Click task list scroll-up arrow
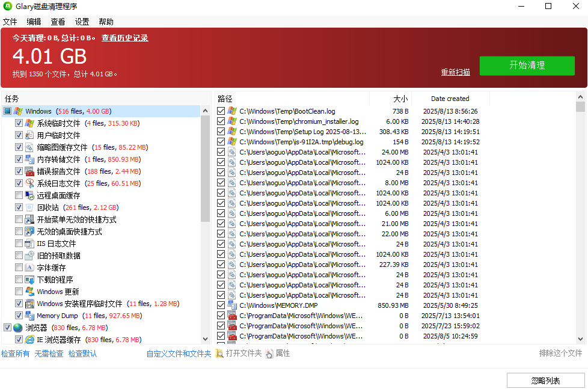Viewport: 588px width, 389px height. (x=205, y=111)
